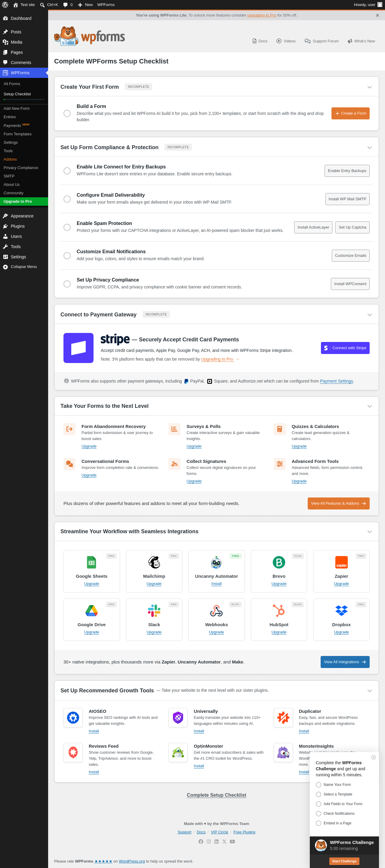385x868 pixels.
Task: Mark Name Your Form challenge step
Action: (x=318, y=784)
